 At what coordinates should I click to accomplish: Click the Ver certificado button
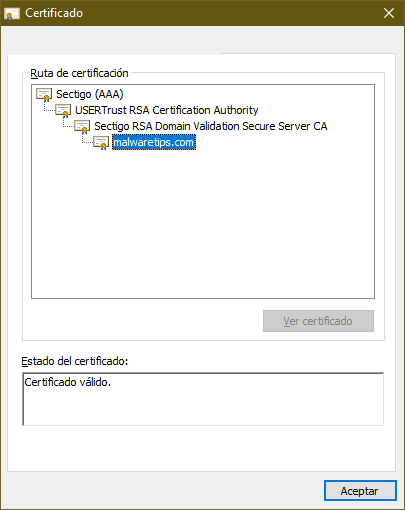pyautogui.click(x=318, y=321)
